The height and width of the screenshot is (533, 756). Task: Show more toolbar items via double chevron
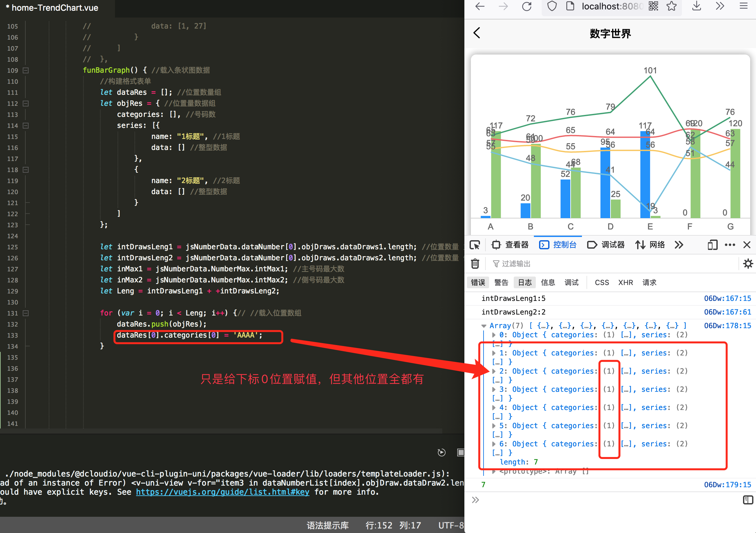click(x=720, y=6)
